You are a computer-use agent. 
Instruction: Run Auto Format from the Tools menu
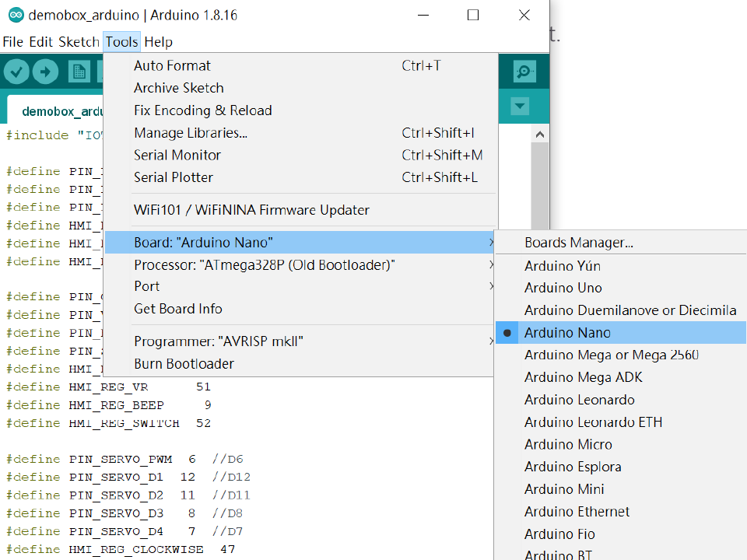pyautogui.click(x=172, y=66)
